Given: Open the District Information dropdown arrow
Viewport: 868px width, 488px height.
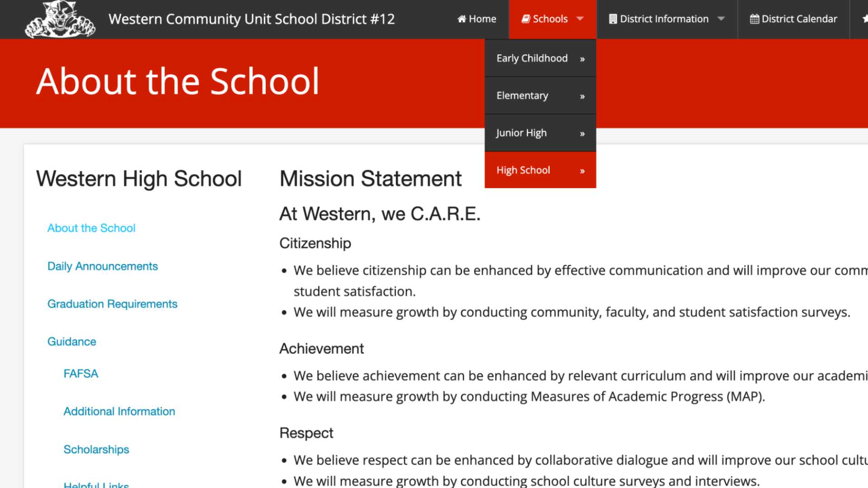Looking at the screenshot, I should pyautogui.click(x=721, y=19).
